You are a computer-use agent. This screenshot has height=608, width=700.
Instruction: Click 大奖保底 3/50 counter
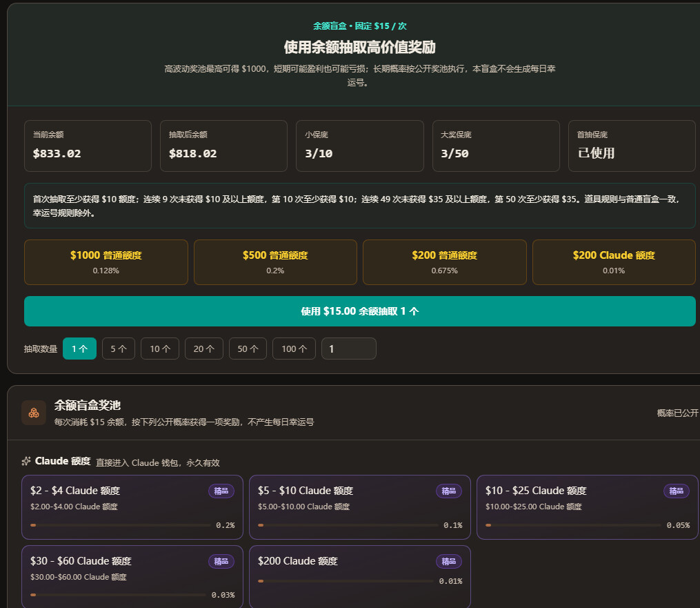coord(496,146)
